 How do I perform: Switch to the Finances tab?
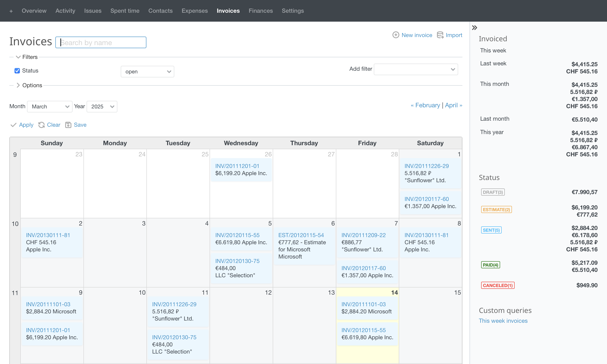(x=261, y=11)
